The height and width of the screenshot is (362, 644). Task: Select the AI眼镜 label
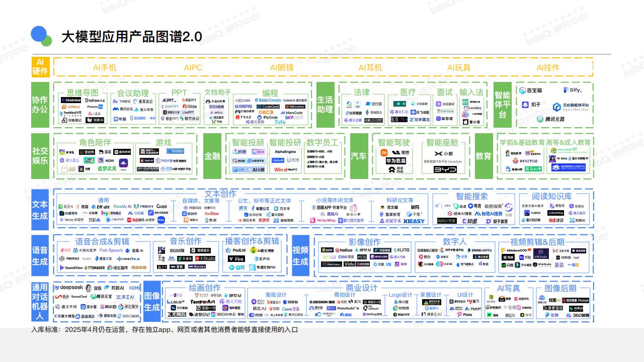pos(281,67)
